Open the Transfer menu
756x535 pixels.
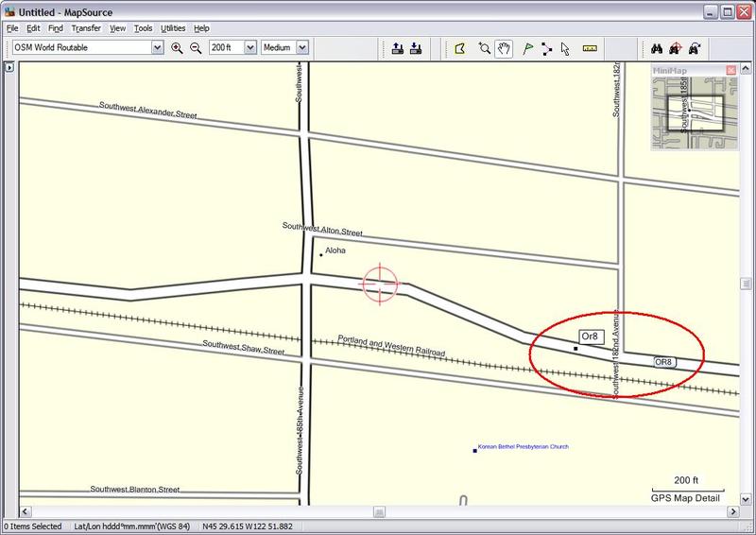pyautogui.click(x=86, y=28)
